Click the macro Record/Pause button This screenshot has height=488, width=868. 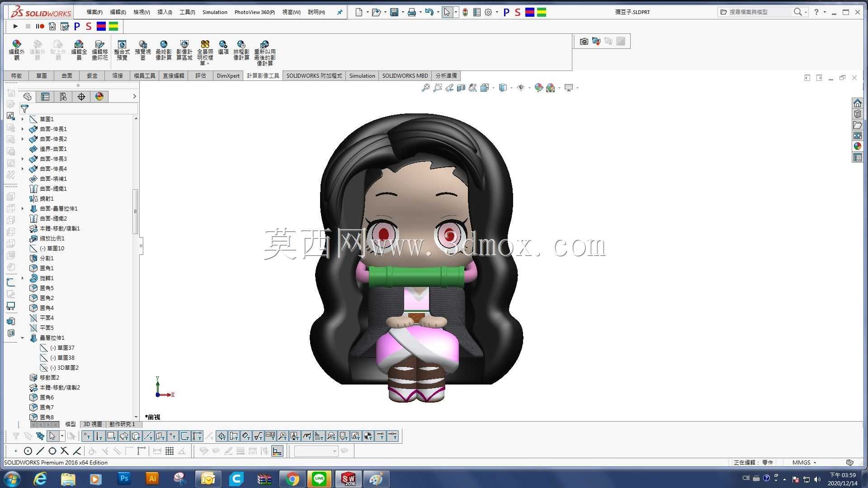click(x=40, y=26)
